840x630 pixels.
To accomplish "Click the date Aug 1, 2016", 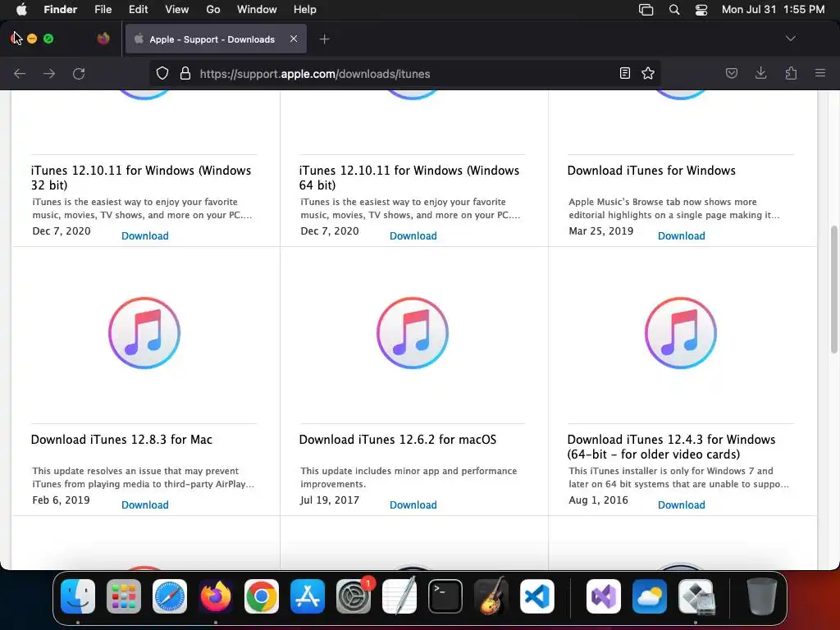I will (x=598, y=500).
